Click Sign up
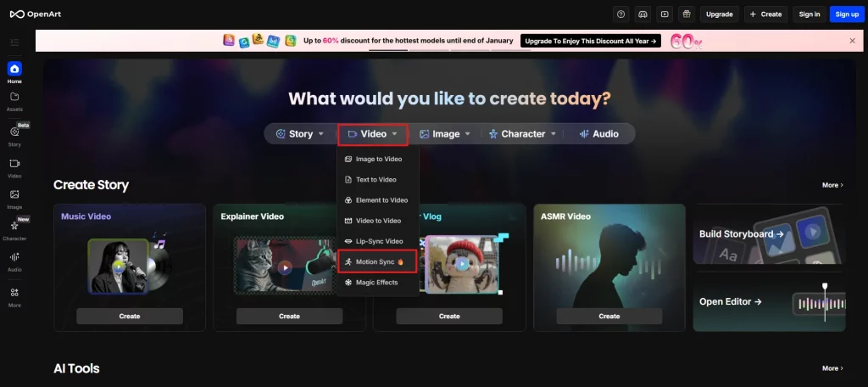Screen dimensions: 868x387 click(x=847, y=14)
